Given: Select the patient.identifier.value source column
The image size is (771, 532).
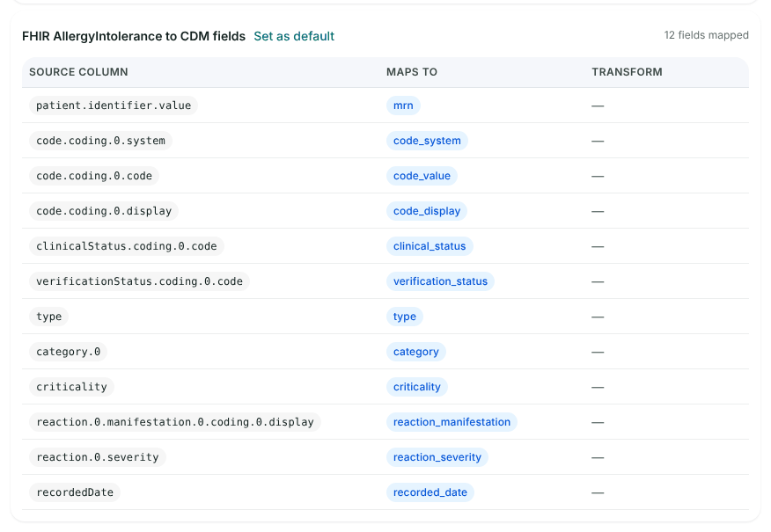Looking at the screenshot, I should [x=114, y=106].
